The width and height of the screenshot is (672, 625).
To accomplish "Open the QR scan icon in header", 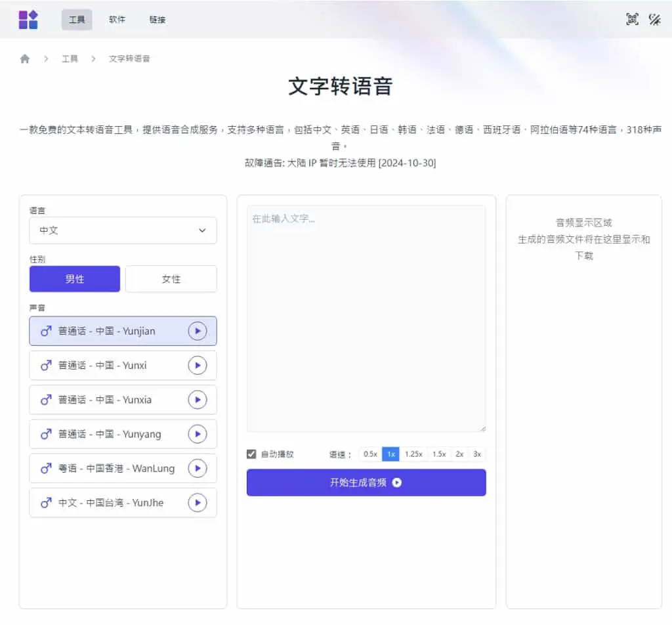I will pos(632,19).
